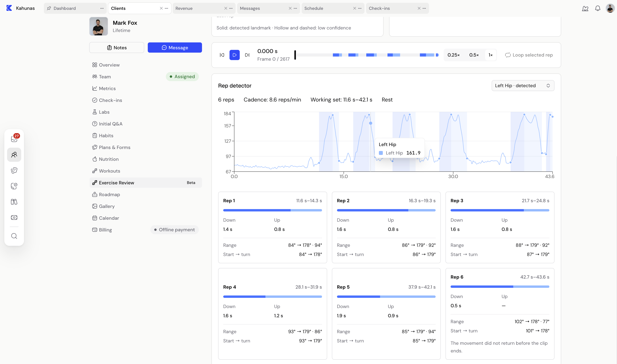Play the exercise video

click(234, 55)
